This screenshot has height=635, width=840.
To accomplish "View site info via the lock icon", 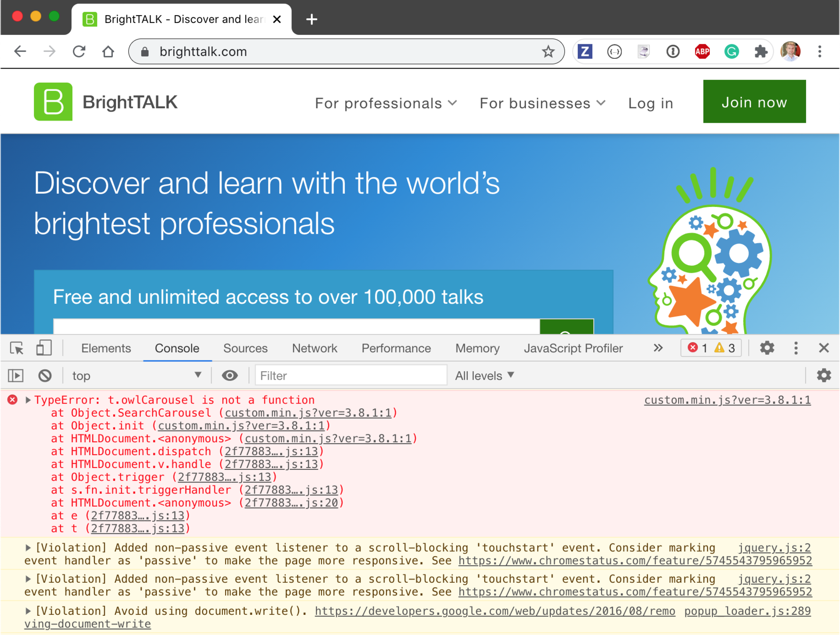I will 145,51.
